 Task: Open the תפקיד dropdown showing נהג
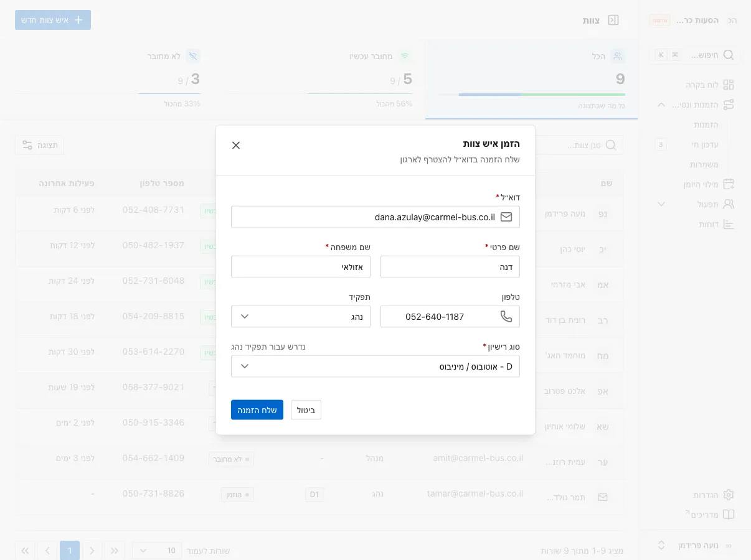click(301, 317)
